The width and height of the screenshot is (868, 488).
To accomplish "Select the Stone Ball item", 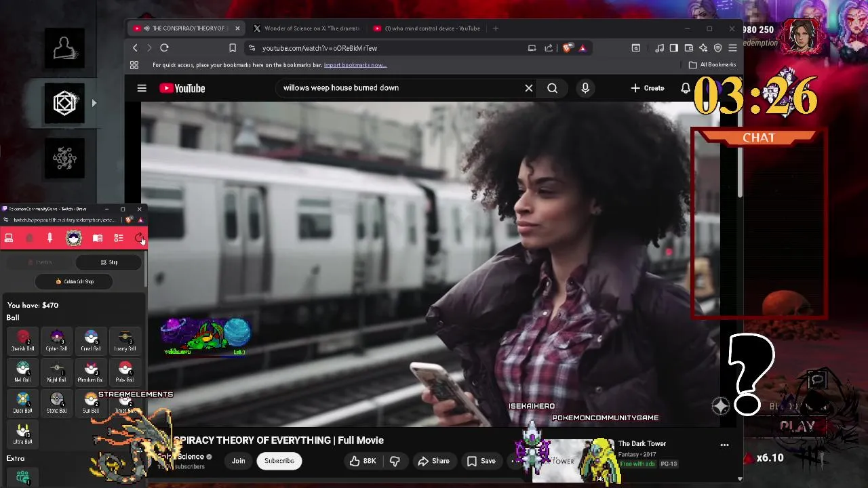I will coord(57,403).
